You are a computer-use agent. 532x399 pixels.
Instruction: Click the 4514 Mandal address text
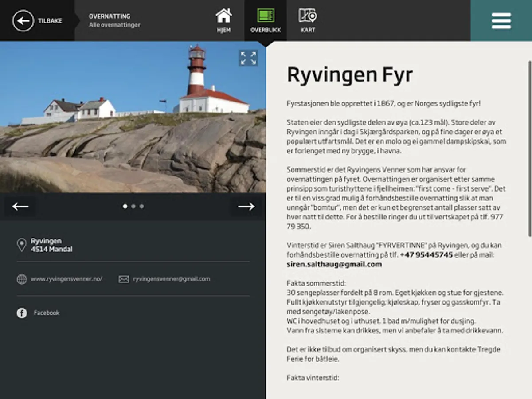point(51,249)
